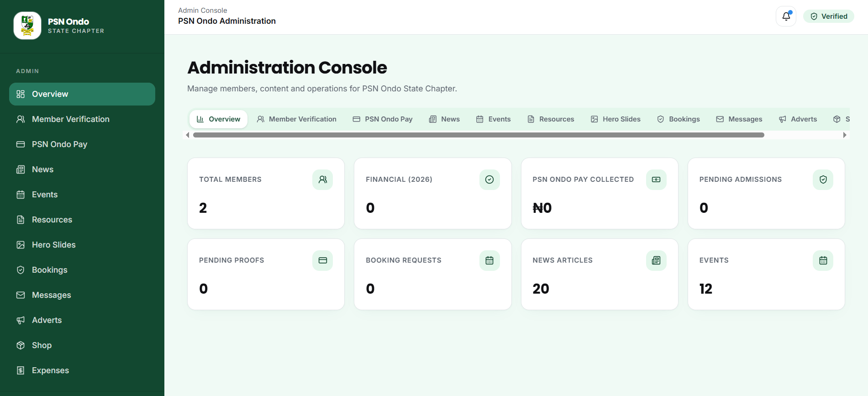The width and height of the screenshot is (868, 396).
Task: Click the BOOKING REQUESTS card label
Action: (403, 260)
